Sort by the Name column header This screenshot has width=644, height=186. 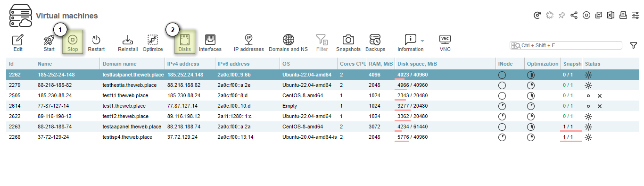(x=67, y=64)
